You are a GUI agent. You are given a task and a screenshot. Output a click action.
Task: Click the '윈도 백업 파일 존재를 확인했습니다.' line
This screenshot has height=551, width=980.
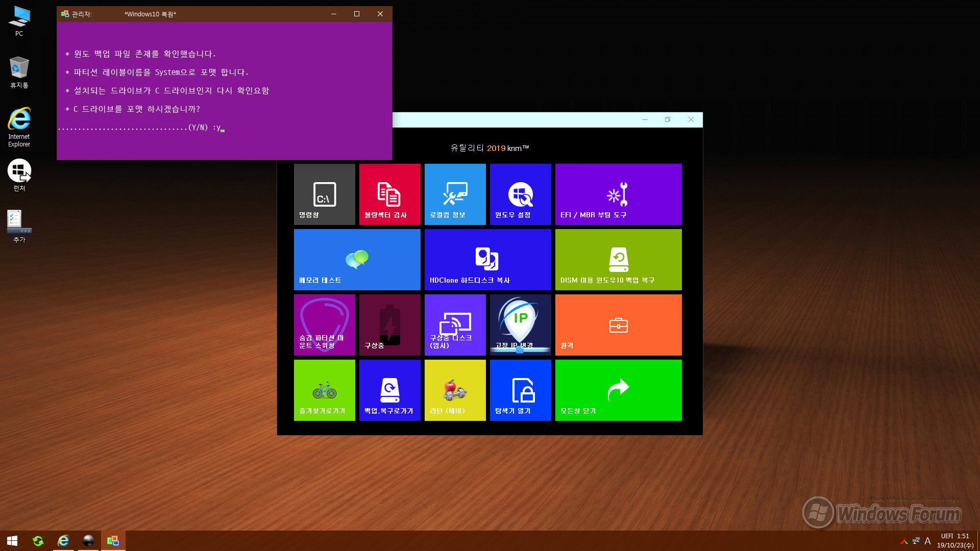pyautogui.click(x=141, y=54)
